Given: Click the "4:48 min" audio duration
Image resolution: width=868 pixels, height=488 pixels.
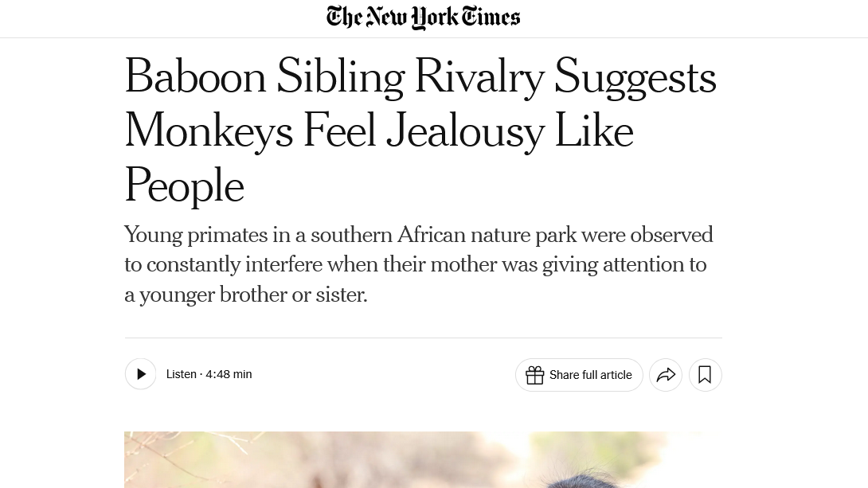Looking at the screenshot, I should [229, 374].
